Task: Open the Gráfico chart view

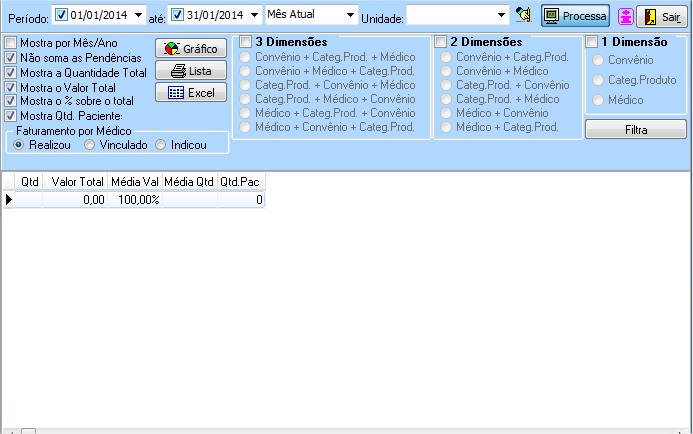Action: click(x=190, y=49)
